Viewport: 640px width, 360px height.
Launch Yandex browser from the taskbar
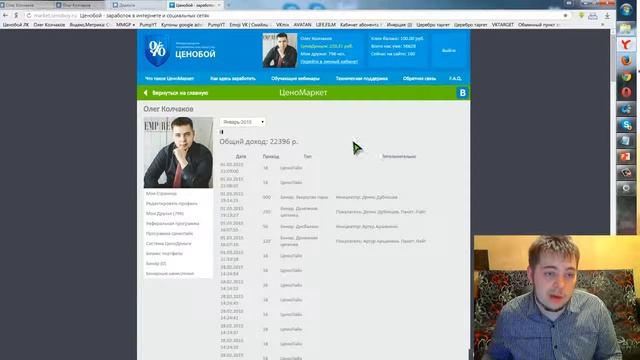(626, 44)
